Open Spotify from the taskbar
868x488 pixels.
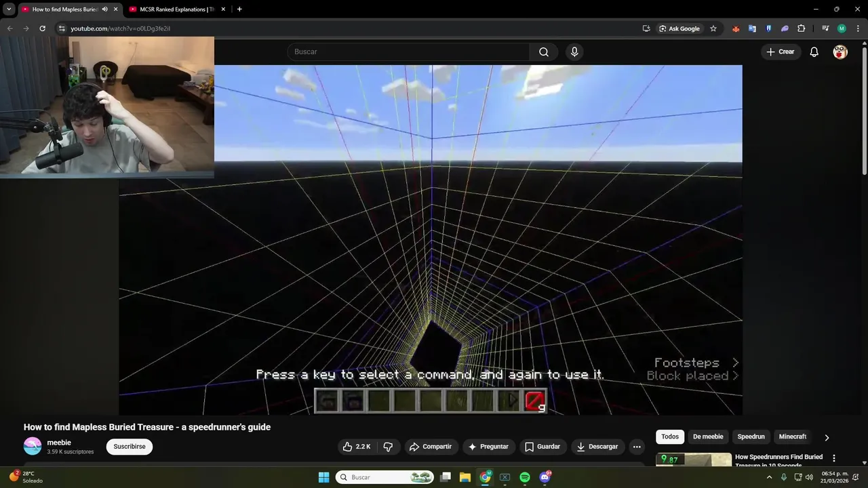pyautogui.click(x=525, y=477)
